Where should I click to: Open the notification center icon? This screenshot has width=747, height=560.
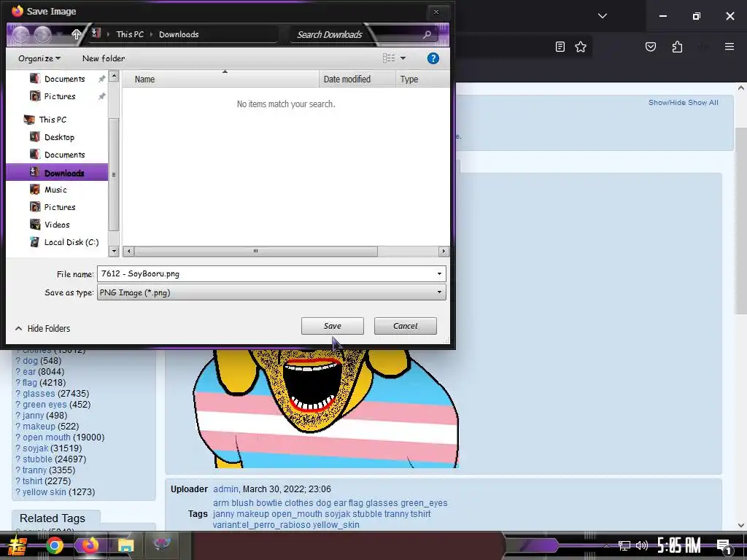pos(724,546)
